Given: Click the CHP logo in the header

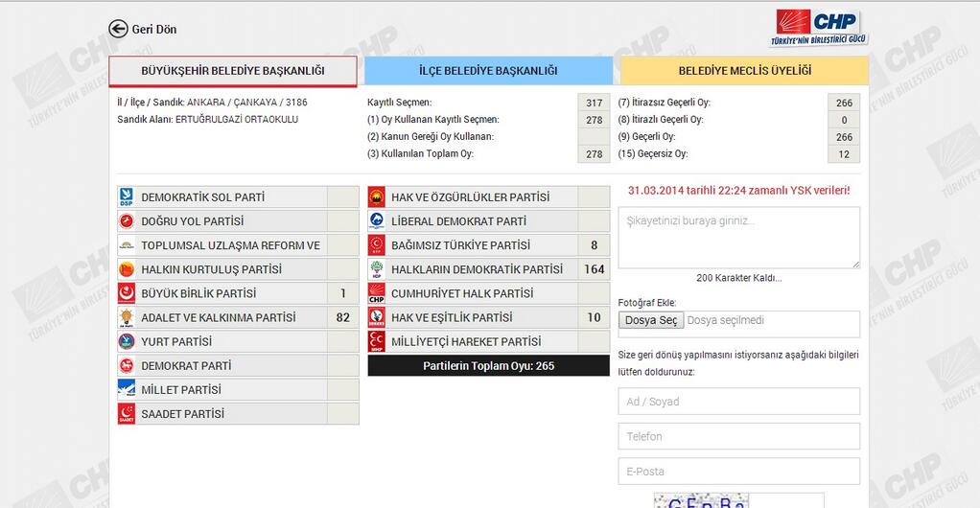Looking at the screenshot, I should [x=819, y=28].
